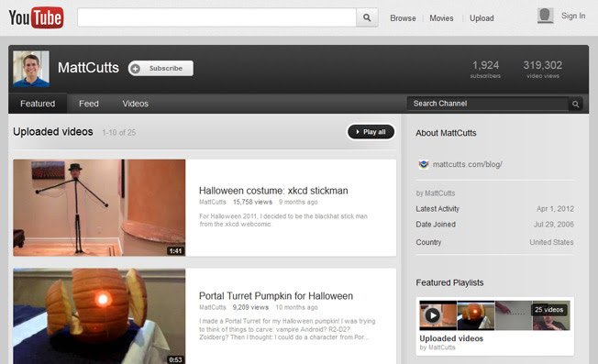Open the 'Uploaded videos' playlist title link
Viewport: 598px width, 364px height.
click(x=451, y=338)
